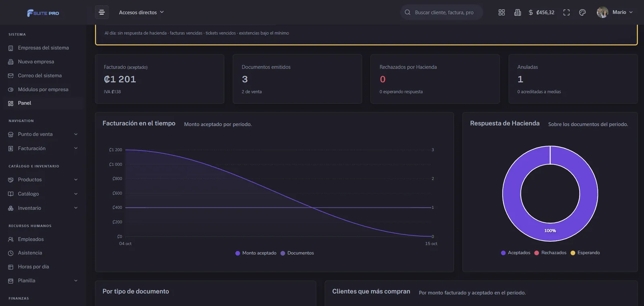The image size is (644, 306).
Task: Open the Facturado (aceptado) card
Action: coord(159,79)
